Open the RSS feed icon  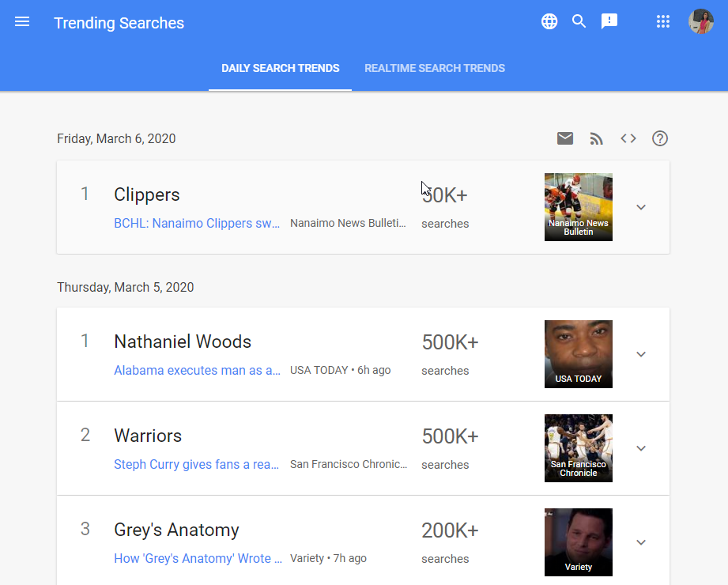click(597, 139)
